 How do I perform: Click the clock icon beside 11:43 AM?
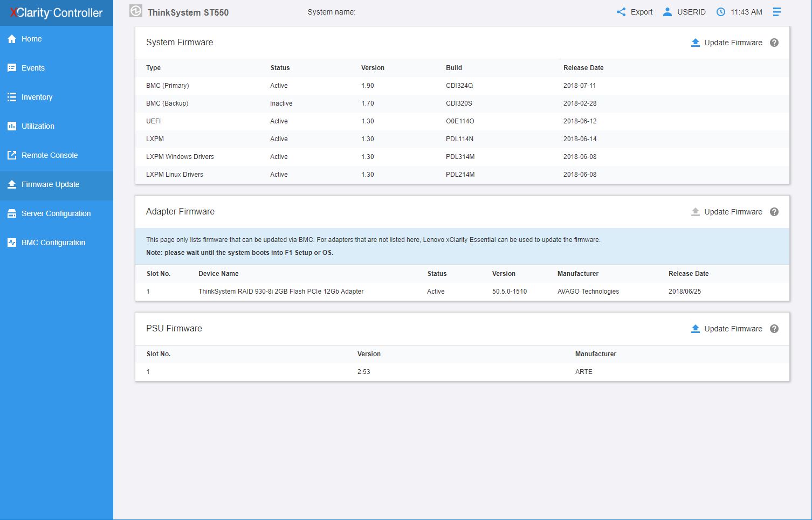720,12
